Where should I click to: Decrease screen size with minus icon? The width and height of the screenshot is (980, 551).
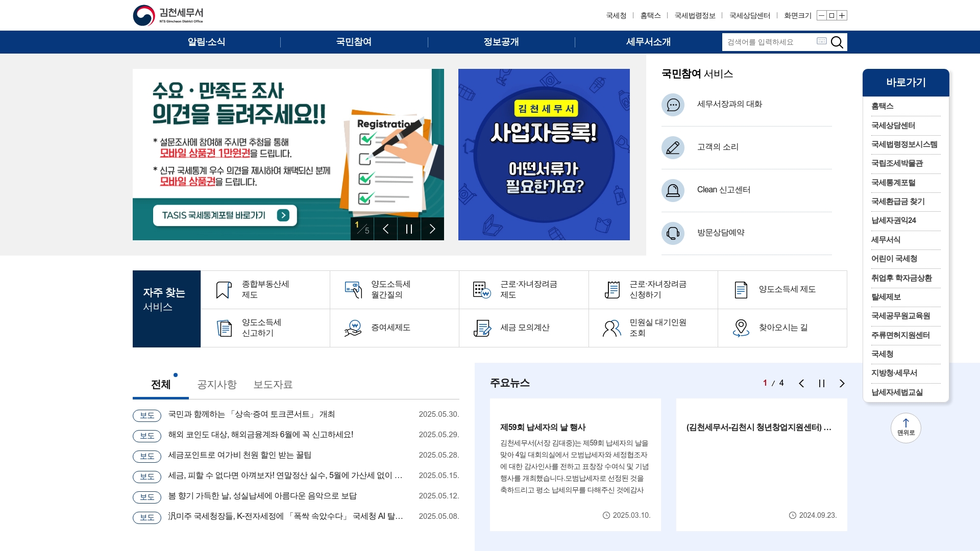pos(821,15)
